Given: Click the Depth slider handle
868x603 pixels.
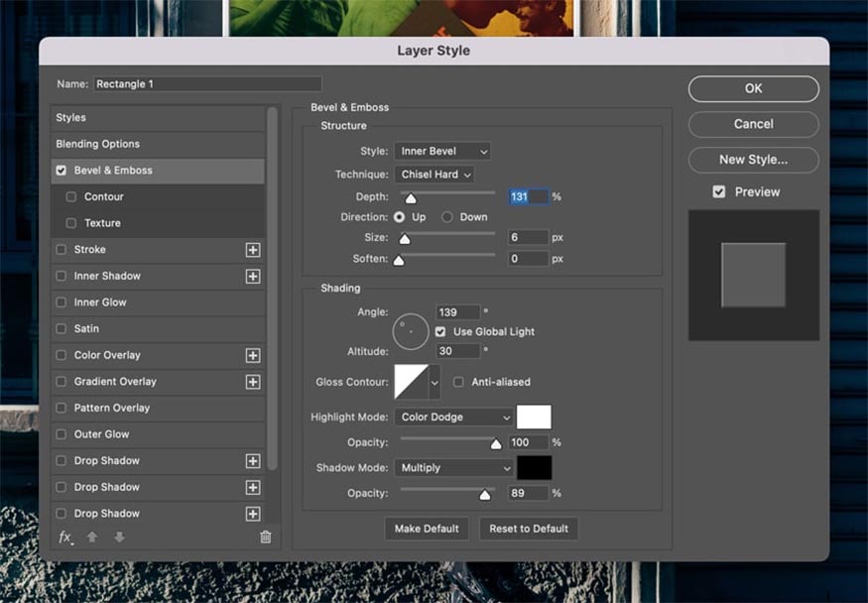Looking at the screenshot, I should click(x=411, y=198).
